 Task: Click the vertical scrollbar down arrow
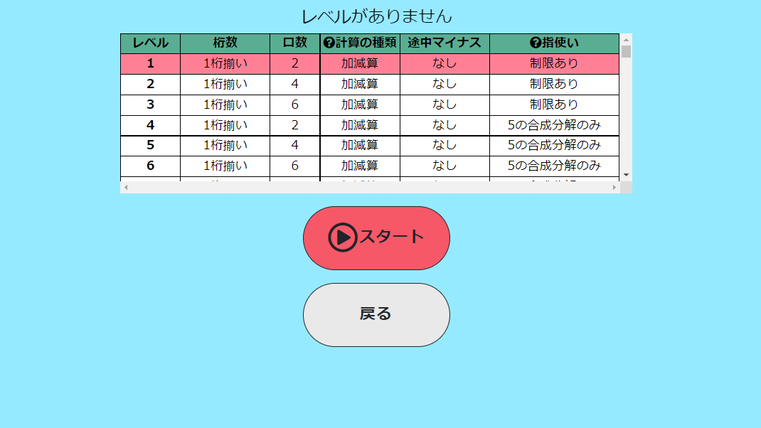626,175
